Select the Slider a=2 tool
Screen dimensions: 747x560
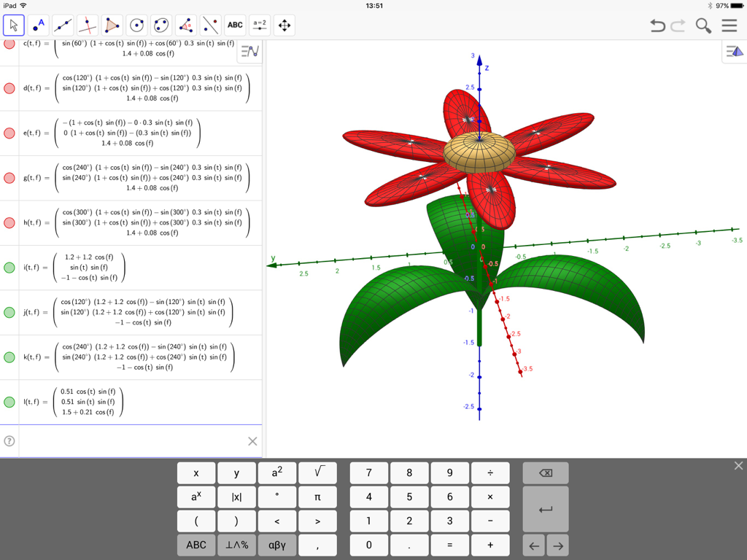(x=260, y=25)
